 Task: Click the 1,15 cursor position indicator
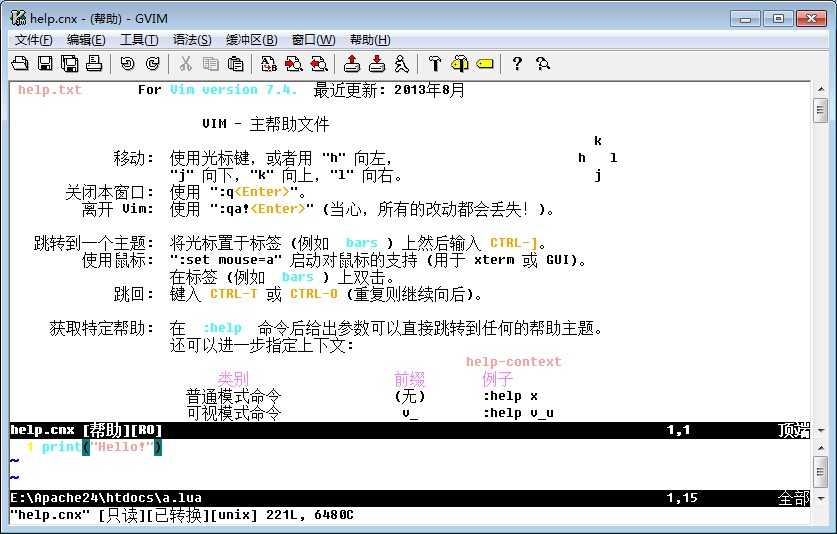coord(682,498)
